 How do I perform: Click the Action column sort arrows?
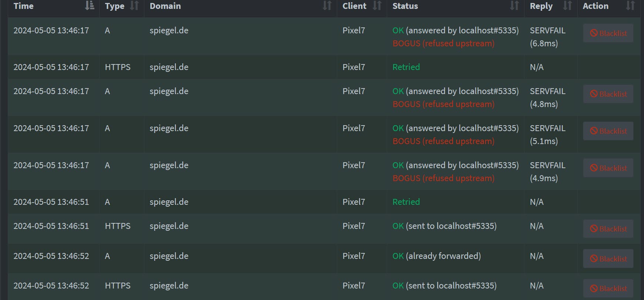630,6
